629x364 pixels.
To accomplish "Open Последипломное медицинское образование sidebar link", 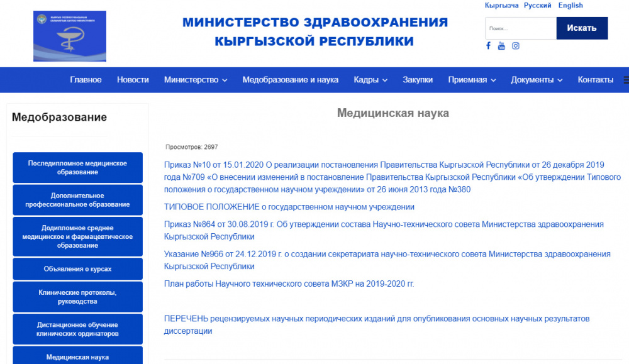I will click(77, 167).
